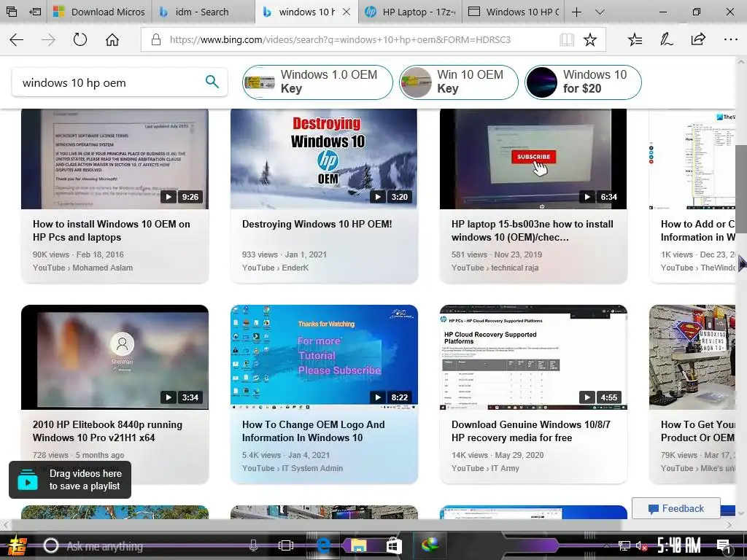Click the 5:40 AM taskbar clock

coord(679,545)
